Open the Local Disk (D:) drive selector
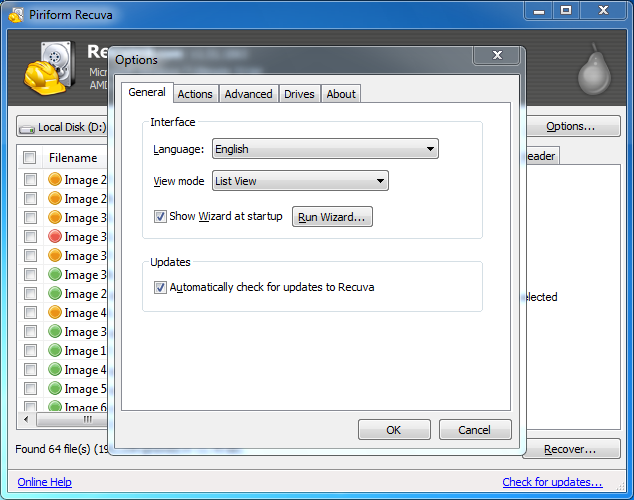Image resolution: width=634 pixels, height=500 pixels. coord(63,127)
